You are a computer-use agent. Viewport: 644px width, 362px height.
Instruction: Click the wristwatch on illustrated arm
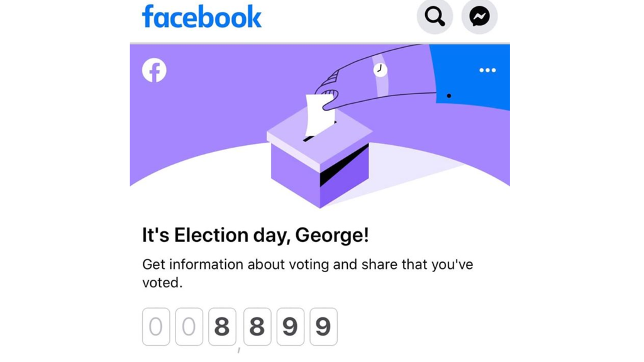[380, 69]
